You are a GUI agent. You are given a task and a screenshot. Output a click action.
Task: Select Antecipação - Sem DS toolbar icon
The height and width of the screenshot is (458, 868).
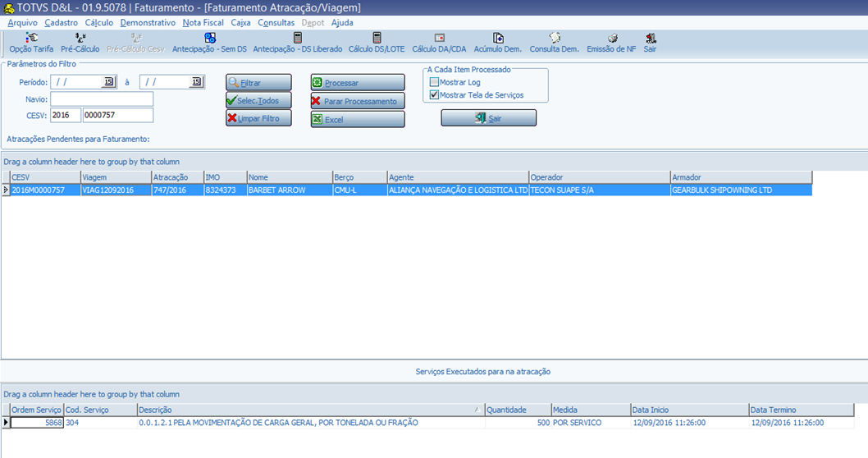point(210,39)
